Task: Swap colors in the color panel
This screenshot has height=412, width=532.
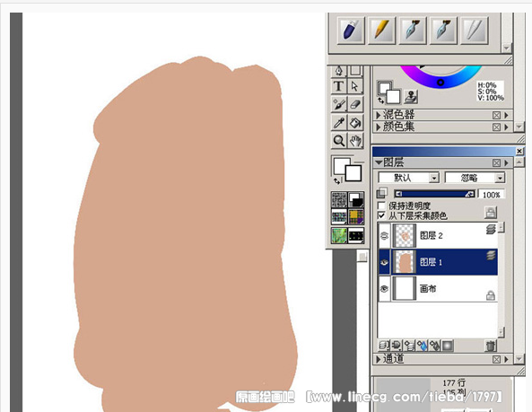Action: point(380,101)
